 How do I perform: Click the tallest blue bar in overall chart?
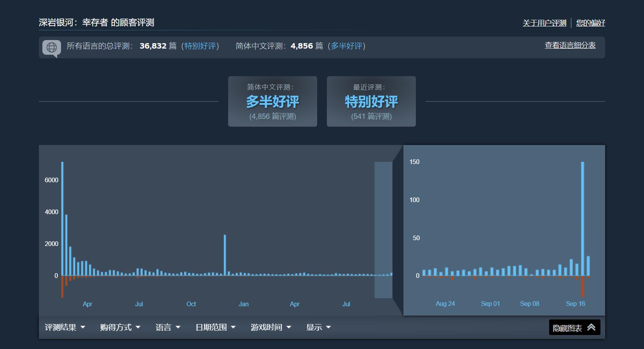pyautogui.click(x=62, y=218)
